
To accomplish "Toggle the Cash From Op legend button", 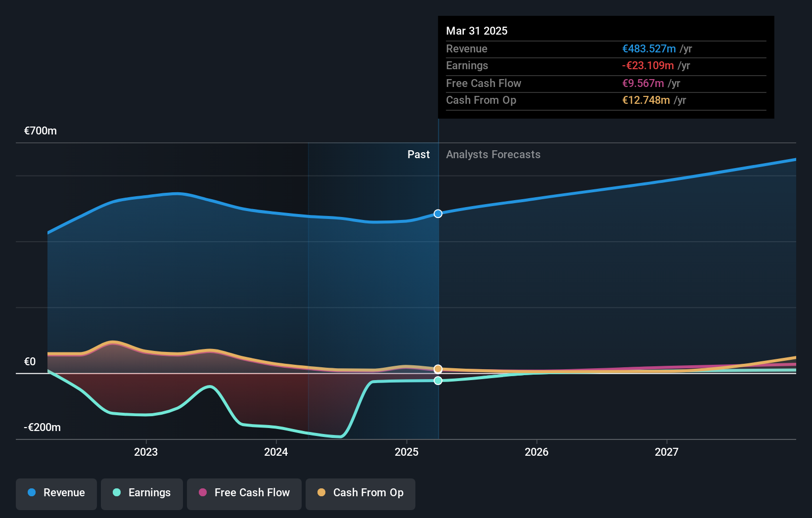I will (x=361, y=494).
